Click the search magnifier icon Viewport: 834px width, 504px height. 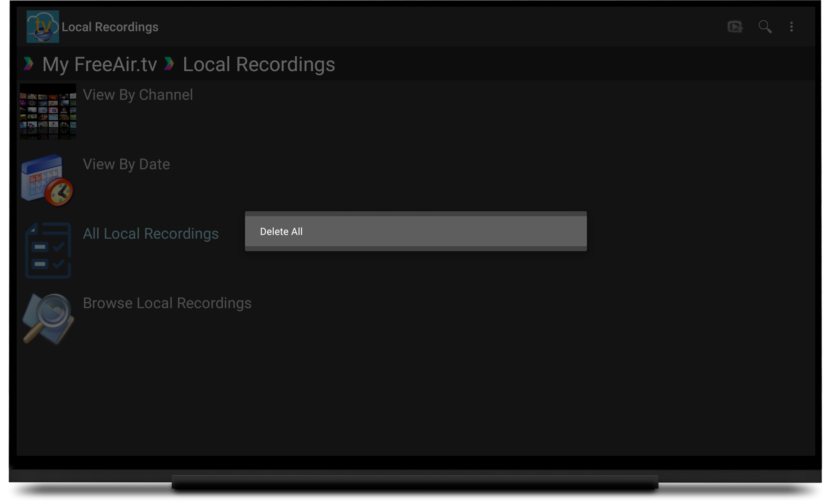click(765, 27)
